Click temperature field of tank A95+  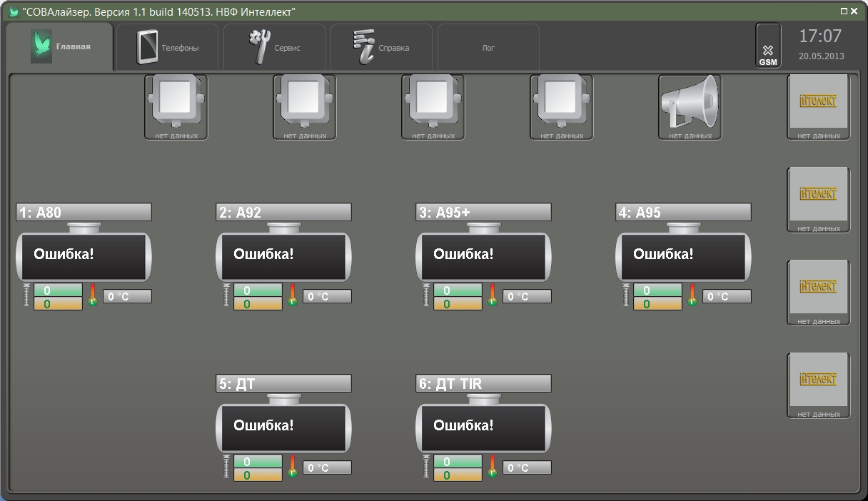point(528,296)
